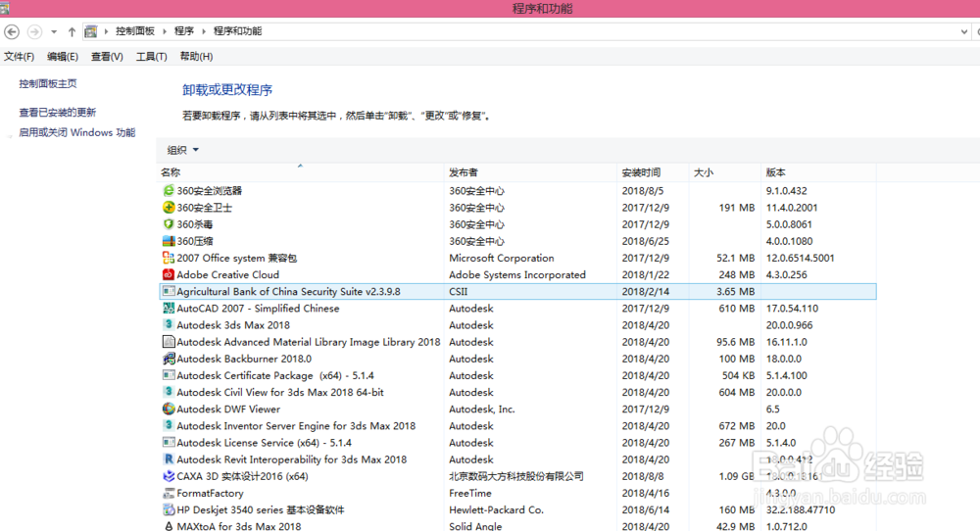Viewport: 980px width, 531px height.
Task: Click the program name Adobe Creative Cloud
Action: 227,275
